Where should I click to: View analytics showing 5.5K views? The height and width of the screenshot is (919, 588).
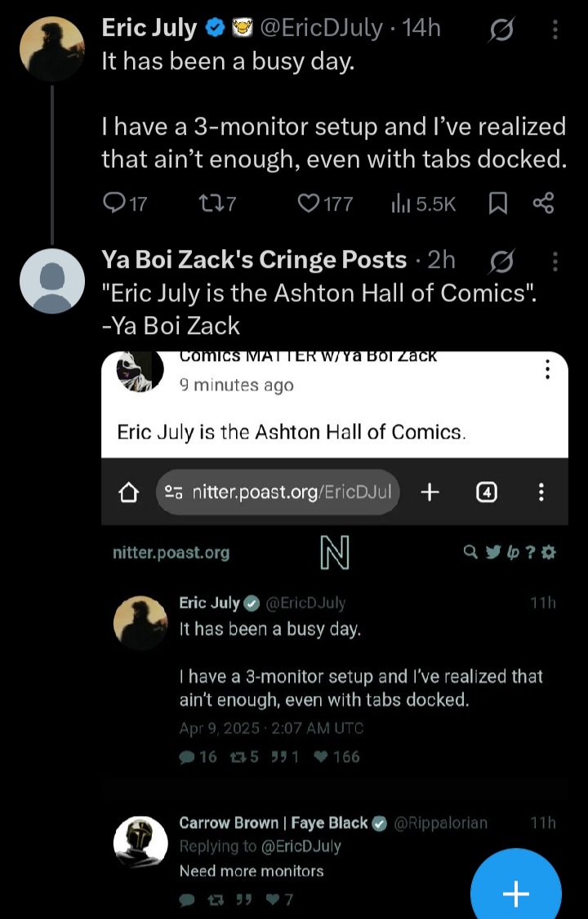(423, 203)
